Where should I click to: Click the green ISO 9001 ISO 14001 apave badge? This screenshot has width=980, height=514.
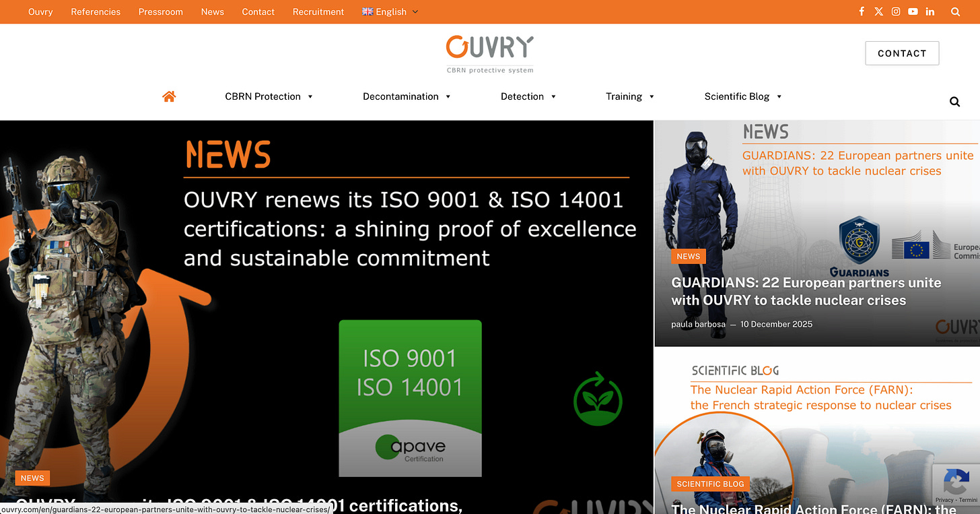(x=410, y=398)
